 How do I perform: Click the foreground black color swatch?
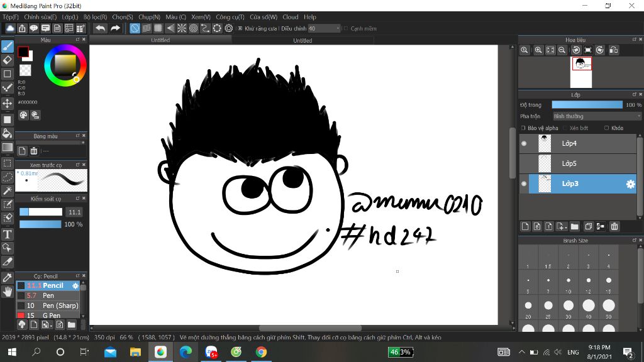[x=23, y=52]
